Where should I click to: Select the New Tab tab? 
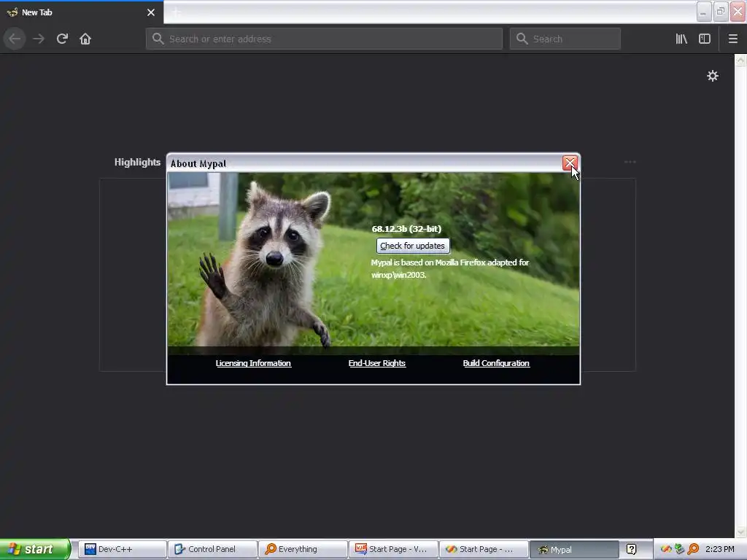coord(82,12)
